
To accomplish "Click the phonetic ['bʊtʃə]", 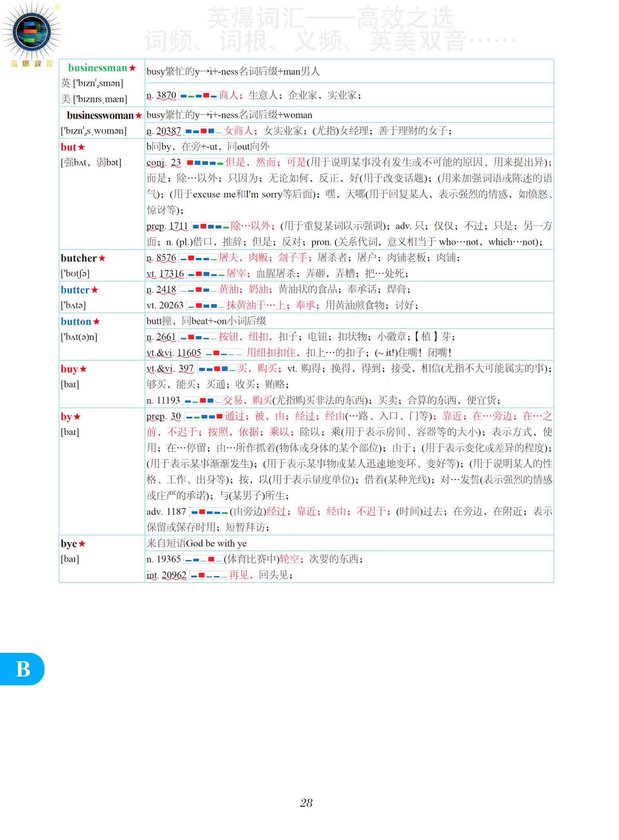I will click(75, 274).
